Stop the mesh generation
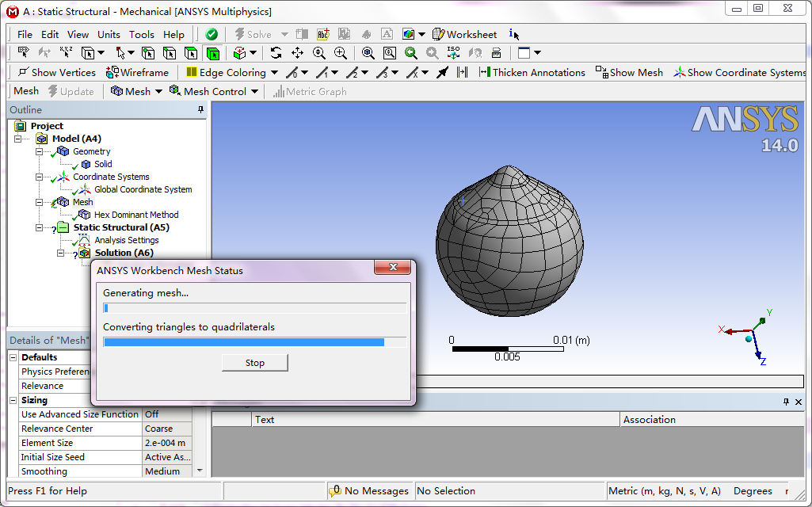This screenshot has height=507, width=812. click(254, 363)
